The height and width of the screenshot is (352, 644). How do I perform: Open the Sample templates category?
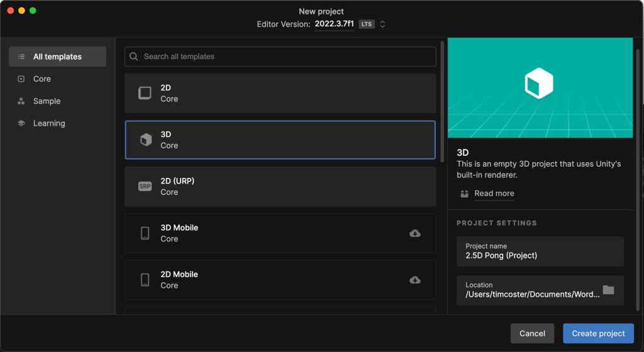pos(47,101)
